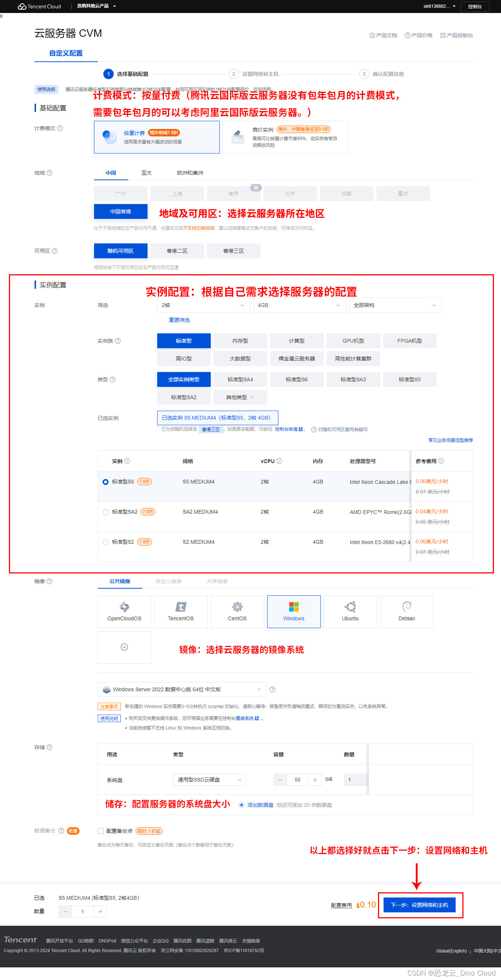The image size is (501, 980).
Task: Choose 竞价实例 billing mode card
Action: click(285, 137)
